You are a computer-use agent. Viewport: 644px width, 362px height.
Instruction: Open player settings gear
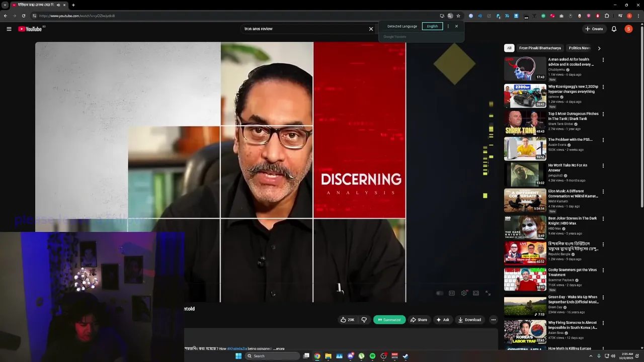[464, 293]
